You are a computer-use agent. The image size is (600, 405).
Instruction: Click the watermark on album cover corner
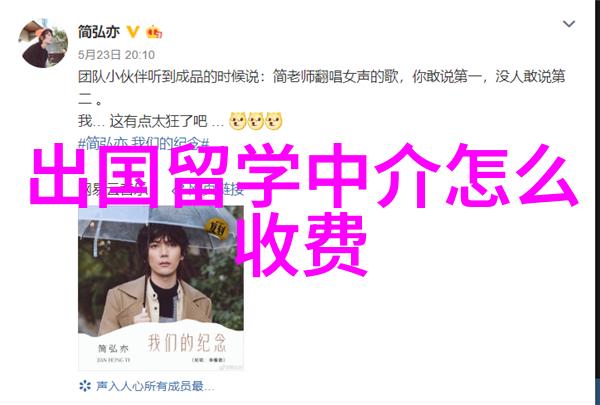230,367
